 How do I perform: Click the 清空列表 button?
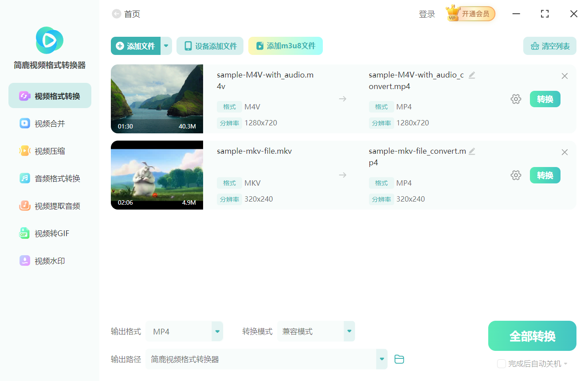[550, 46]
